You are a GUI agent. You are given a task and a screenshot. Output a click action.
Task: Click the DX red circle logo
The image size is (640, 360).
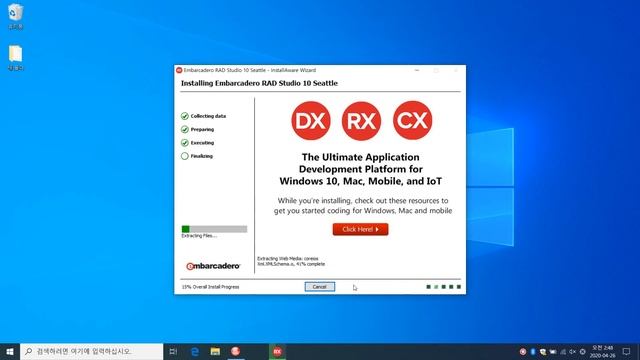311,120
